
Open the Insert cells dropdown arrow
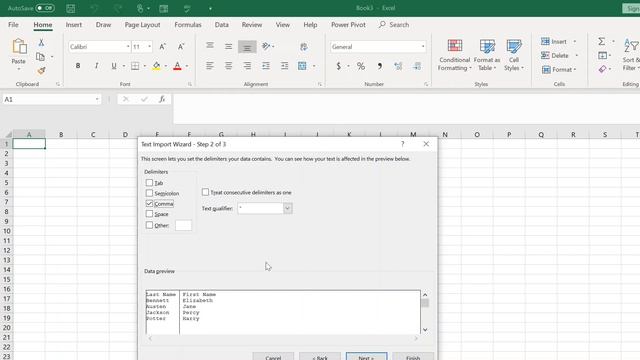(x=574, y=42)
